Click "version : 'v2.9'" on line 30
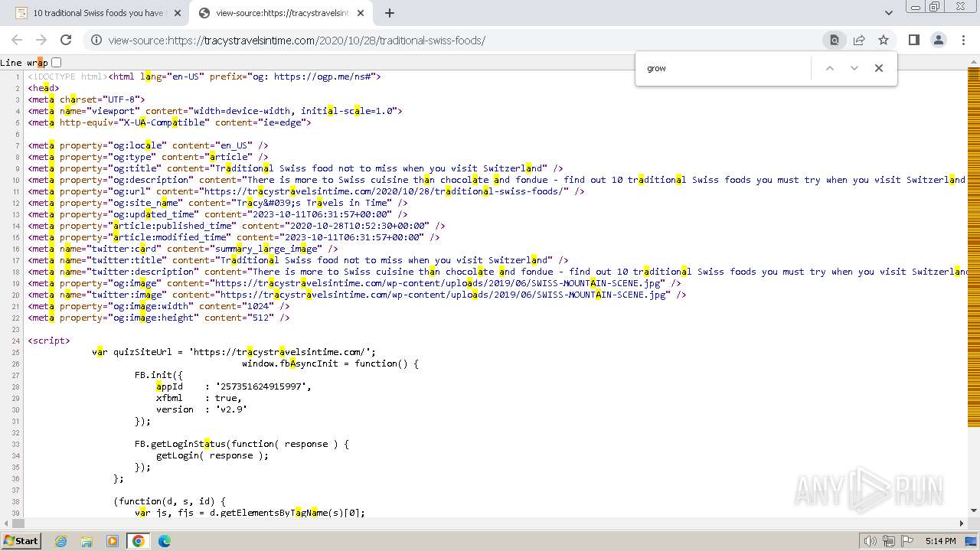Image resolution: width=980 pixels, height=551 pixels. [x=201, y=409]
